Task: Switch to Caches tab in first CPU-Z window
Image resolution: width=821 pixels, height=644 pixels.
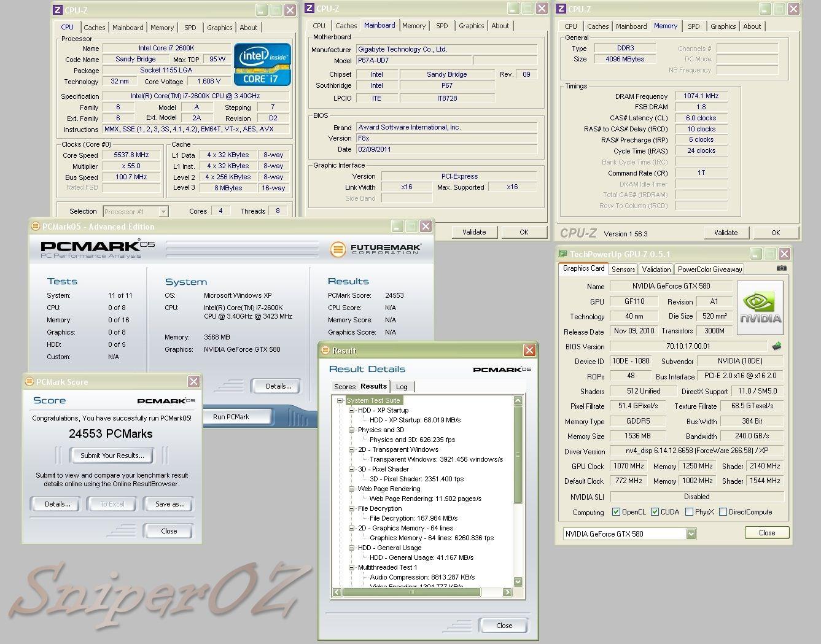Action: click(x=94, y=28)
